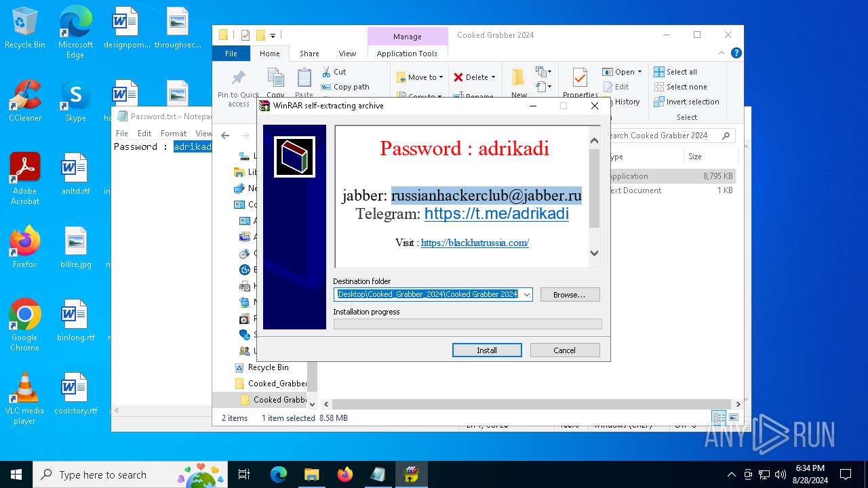Click Properties icon in Quick Access Toolbar
The image size is (868, 488).
tap(245, 35)
